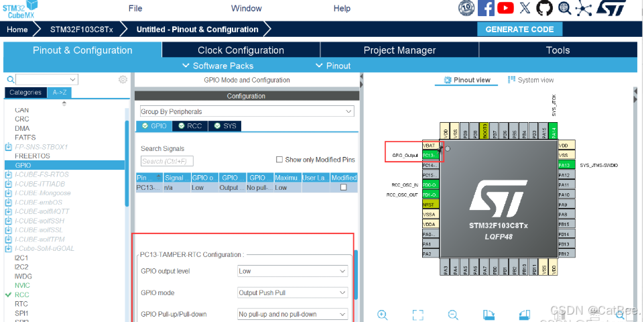Image resolution: width=644 pixels, height=322 pixels.
Task: Click the peripheral list vertical scrollbar
Action: (x=127, y=162)
